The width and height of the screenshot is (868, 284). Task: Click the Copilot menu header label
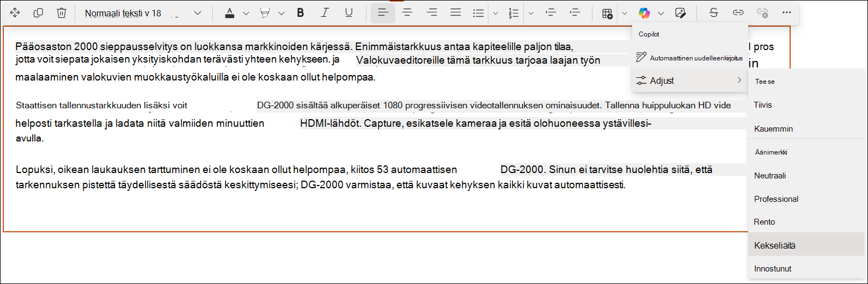649,34
